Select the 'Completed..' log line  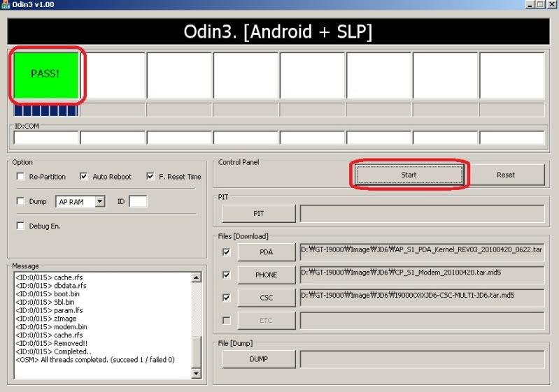click(53, 351)
